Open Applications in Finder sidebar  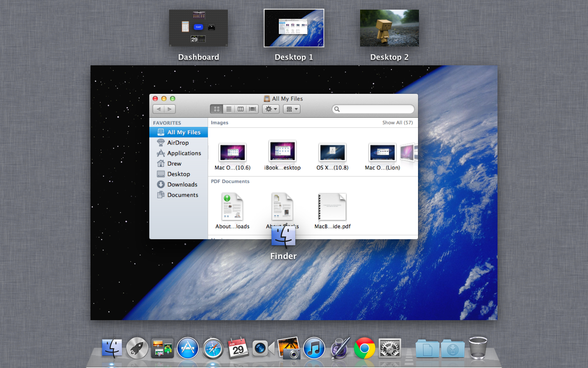click(x=179, y=153)
